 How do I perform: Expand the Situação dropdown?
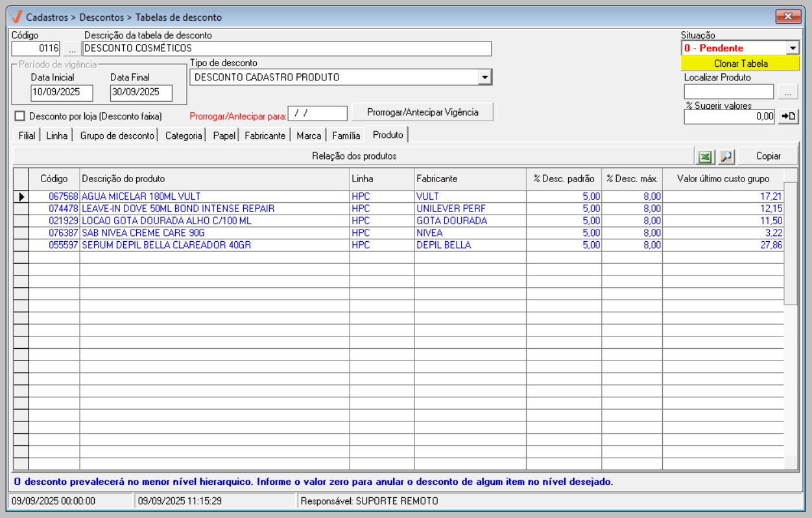pos(793,48)
